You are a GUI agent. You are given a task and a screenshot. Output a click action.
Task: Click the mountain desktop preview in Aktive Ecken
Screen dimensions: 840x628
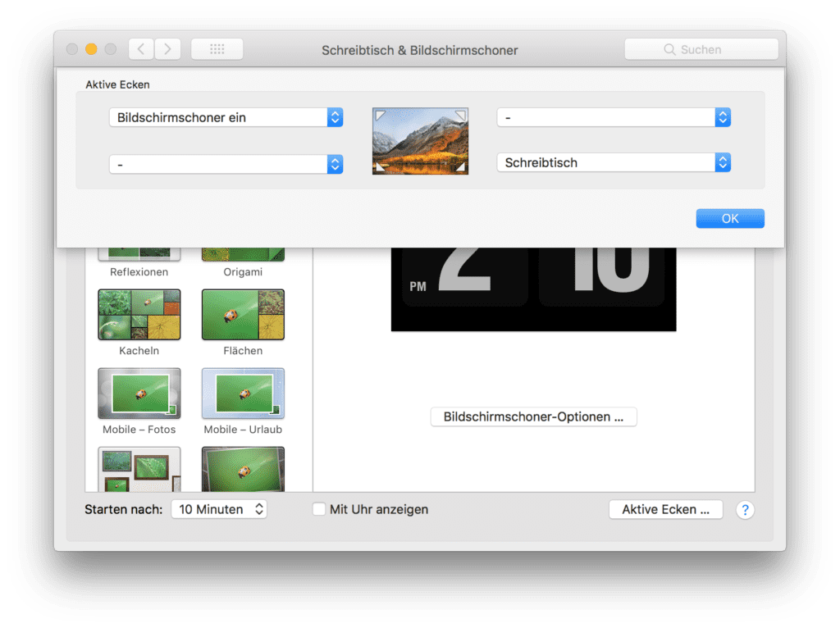tap(421, 141)
